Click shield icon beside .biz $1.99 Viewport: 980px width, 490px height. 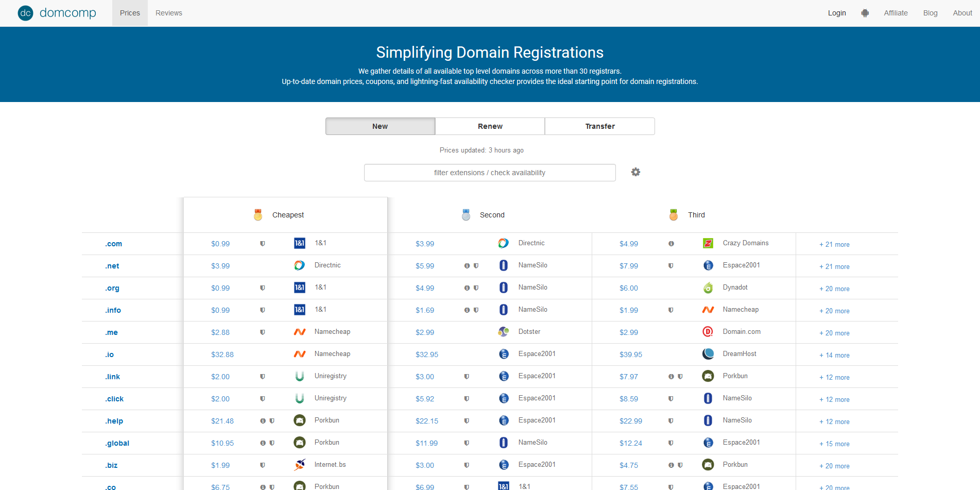tap(263, 465)
